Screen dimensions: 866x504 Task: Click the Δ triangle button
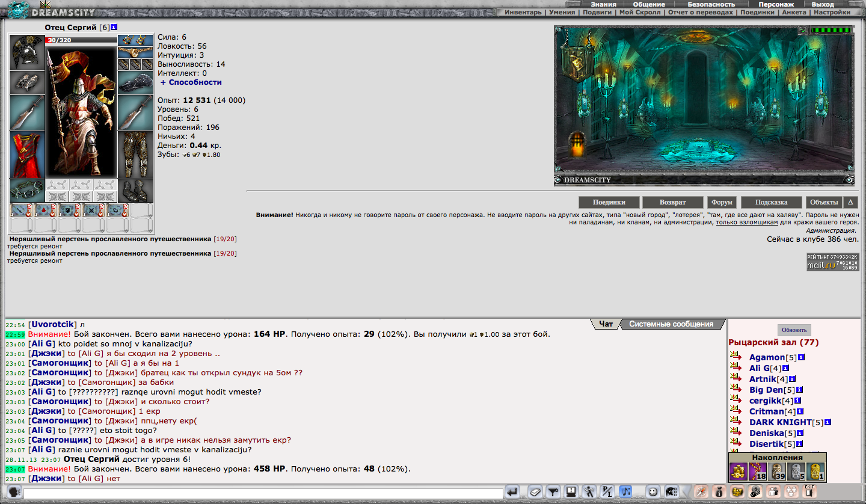tap(850, 202)
